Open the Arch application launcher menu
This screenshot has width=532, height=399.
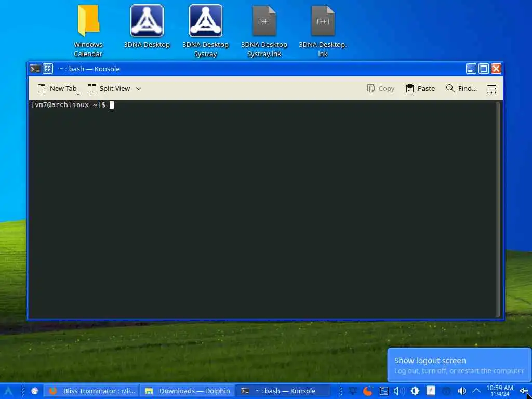(x=8, y=391)
